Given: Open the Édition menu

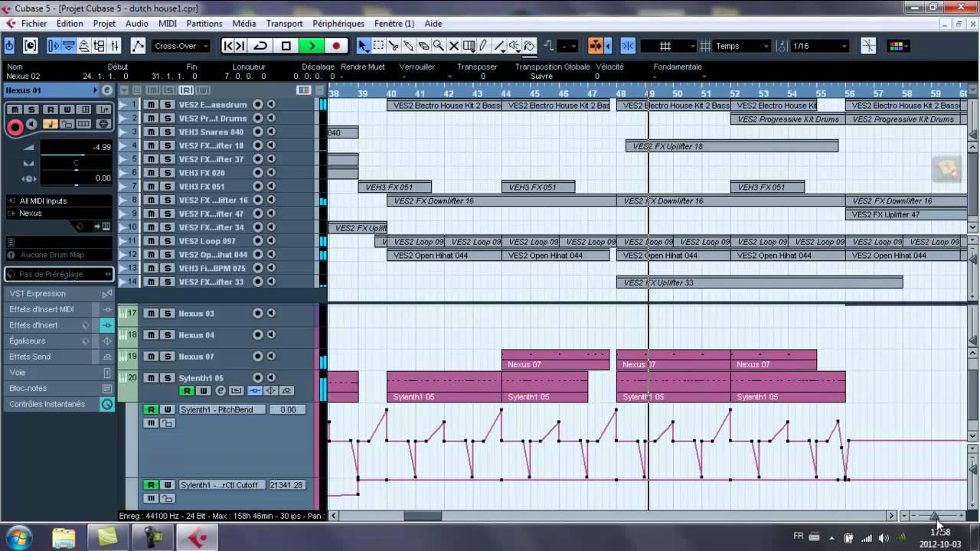Looking at the screenshot, I should coord(70,24).
